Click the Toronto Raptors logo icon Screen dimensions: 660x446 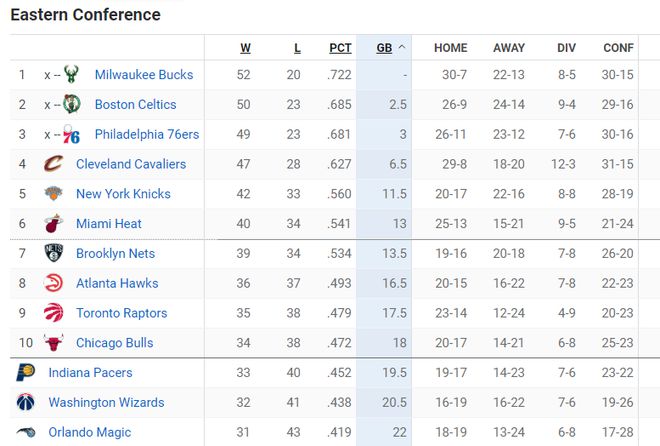click(x=53, y=313)
